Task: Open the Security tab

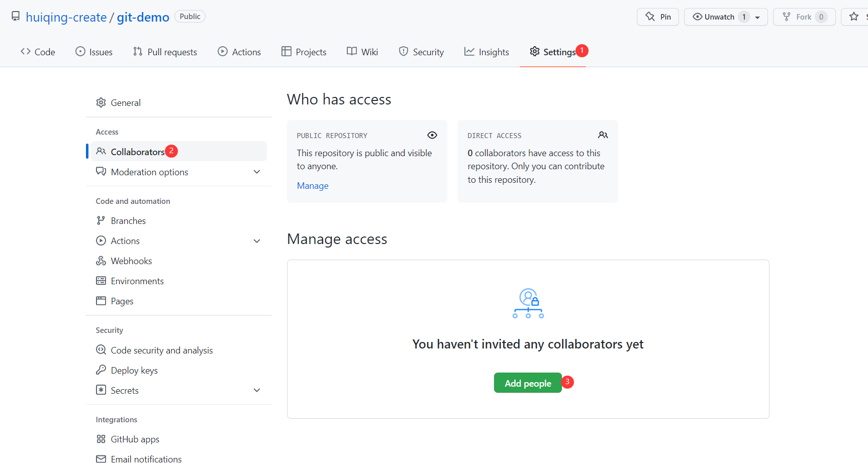Action: click(421, 52)
